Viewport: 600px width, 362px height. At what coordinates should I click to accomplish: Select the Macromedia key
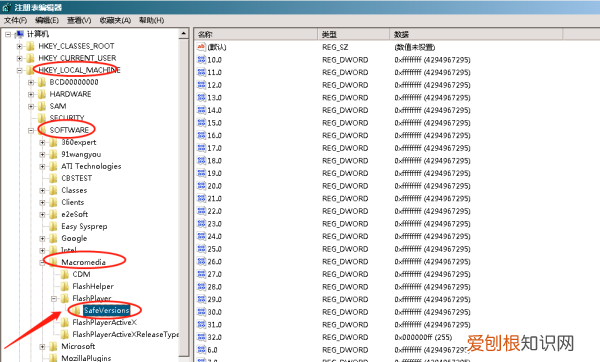(x=83, y=262)
